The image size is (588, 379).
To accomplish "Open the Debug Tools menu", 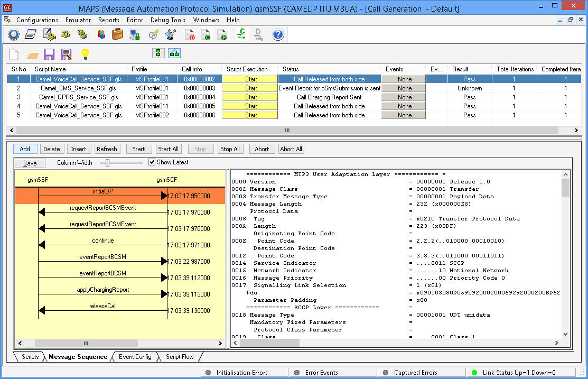I will click(x=167, y=20).
